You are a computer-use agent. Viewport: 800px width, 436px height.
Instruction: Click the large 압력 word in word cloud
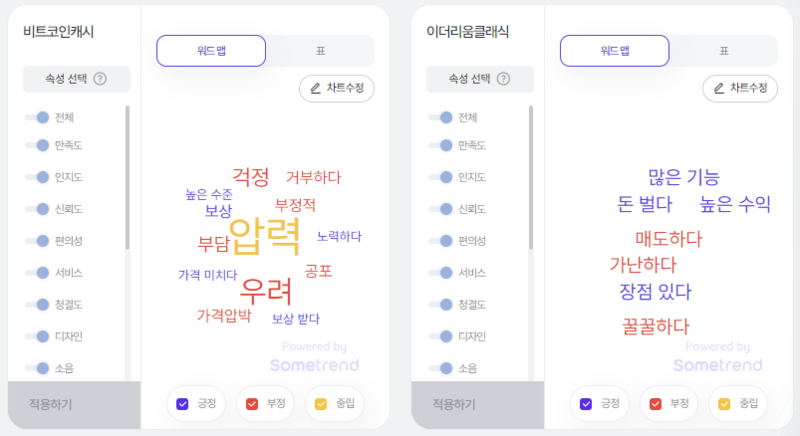264,234
